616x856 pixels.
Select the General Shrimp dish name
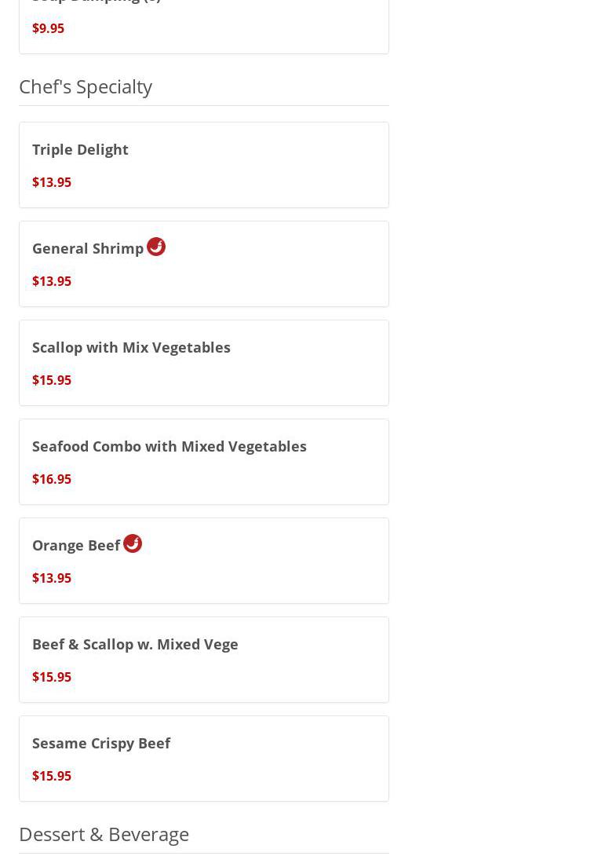88,248
